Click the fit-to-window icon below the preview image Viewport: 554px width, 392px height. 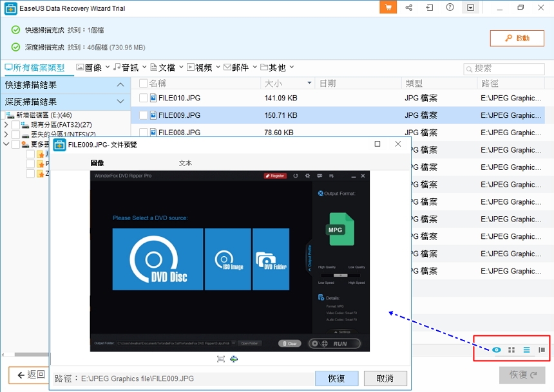click(x=234, y=359)
